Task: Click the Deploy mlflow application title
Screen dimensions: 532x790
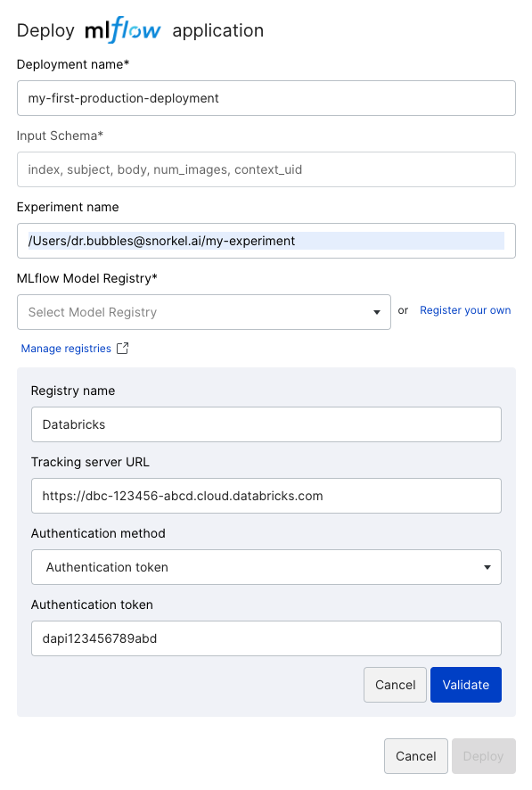Action: (x=140, y=30)
